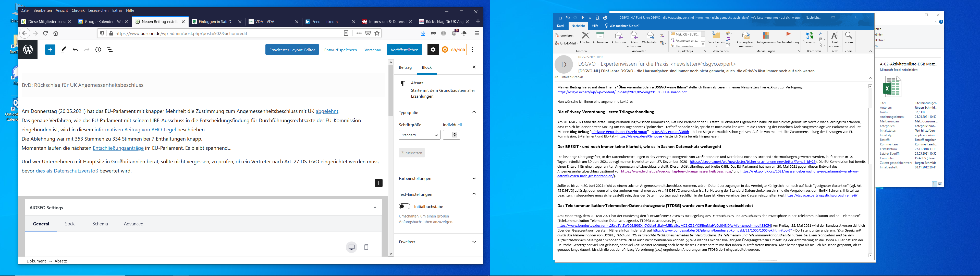Open the Huelsmann.pdf link in email
This screenshot has height=276, width=980.
[622, 92]
